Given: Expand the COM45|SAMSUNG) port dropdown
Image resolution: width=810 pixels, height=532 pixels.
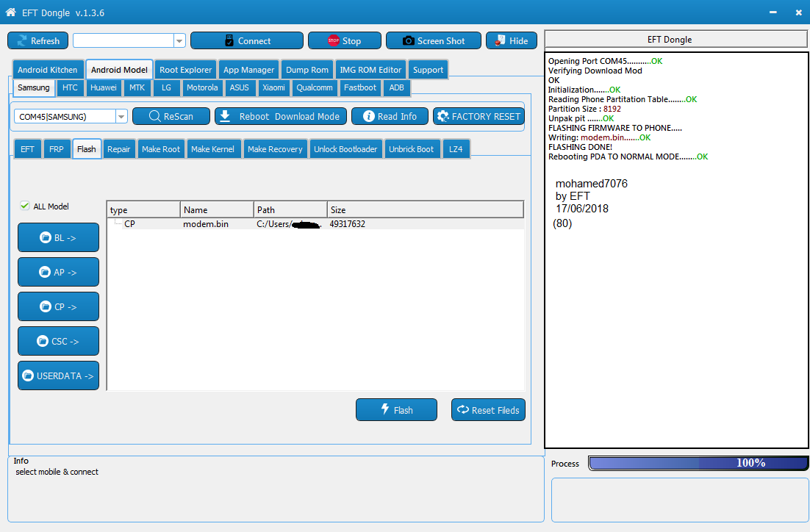Looking at the screenshot, I should coord(121,117).
